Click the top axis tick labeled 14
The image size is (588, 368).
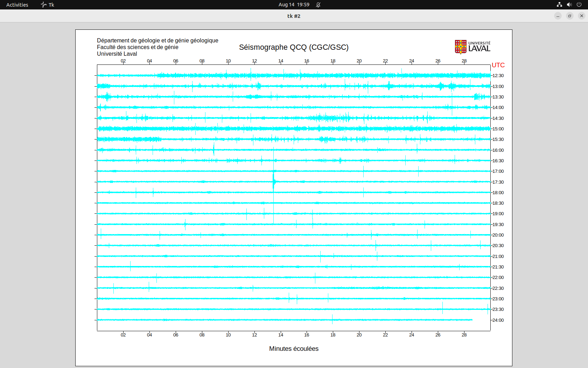click(281, 61)
